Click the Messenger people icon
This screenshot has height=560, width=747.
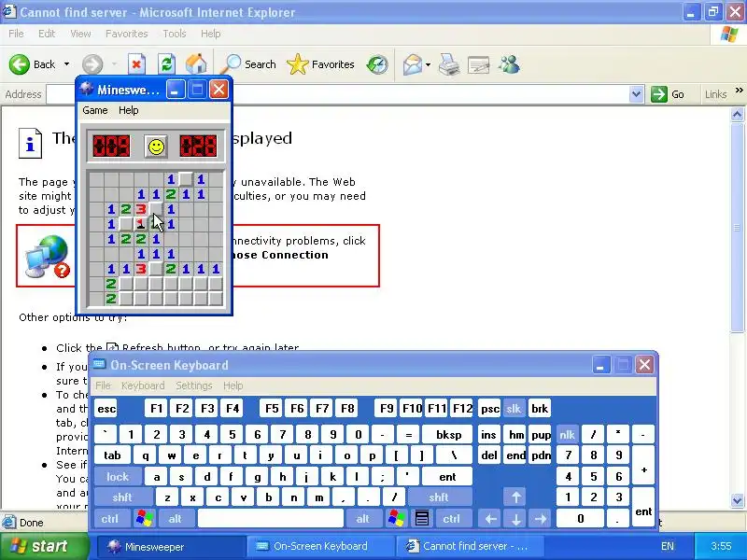(509, 64)
